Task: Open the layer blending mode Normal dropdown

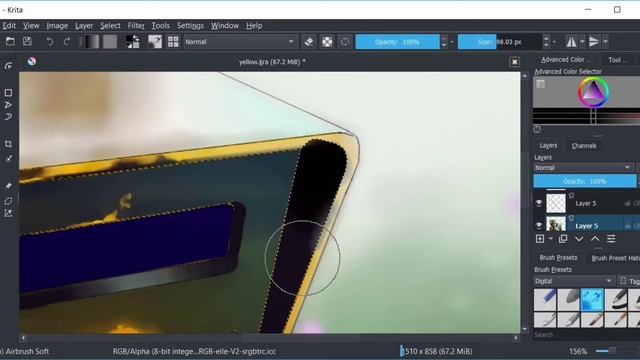Action: tap(583, 168)
